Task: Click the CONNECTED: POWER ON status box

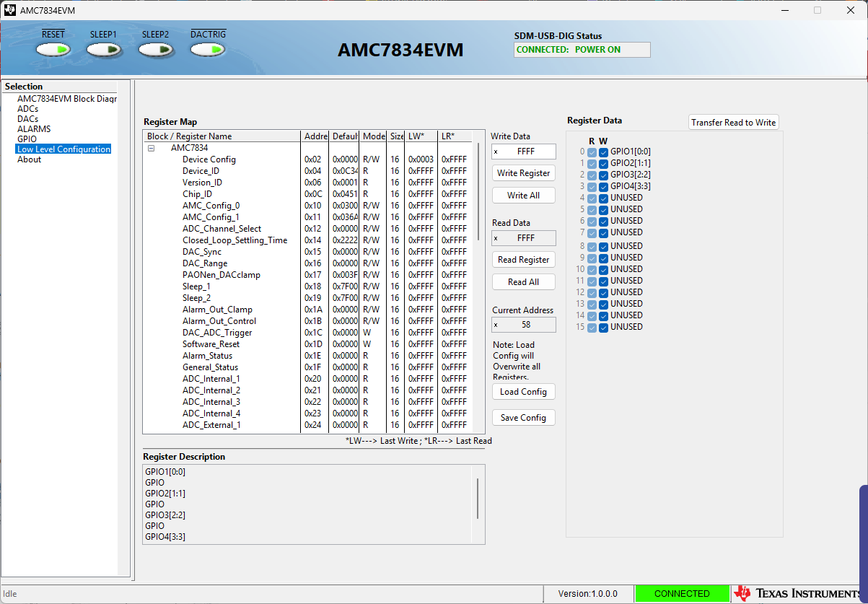Action: [x=582, y=50]
